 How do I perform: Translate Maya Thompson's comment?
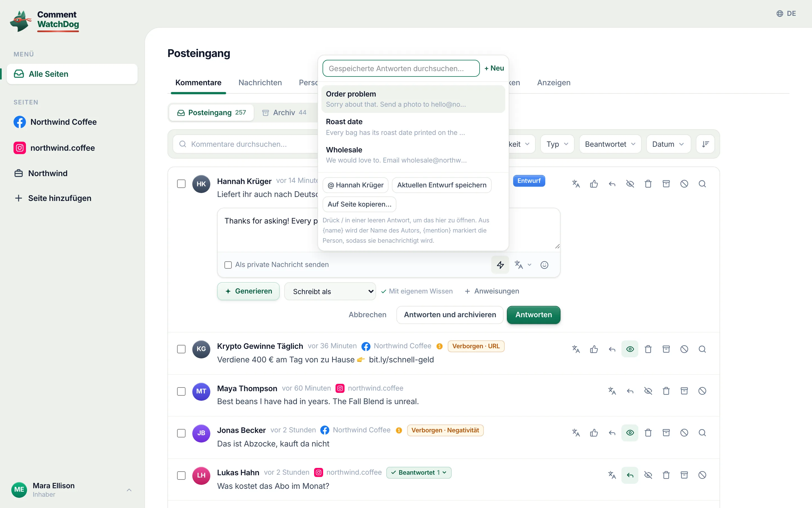612,391
